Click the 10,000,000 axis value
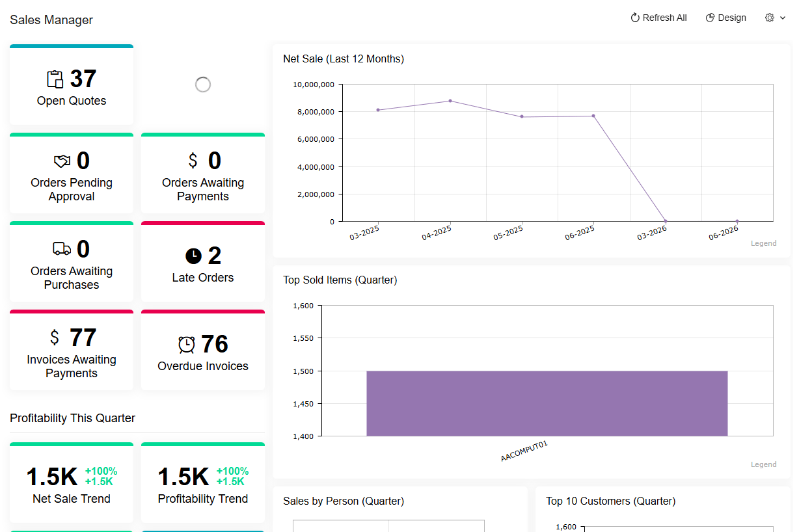Viewport: 799px width, 532px height. pyautogui.click(x=314, y=85)
